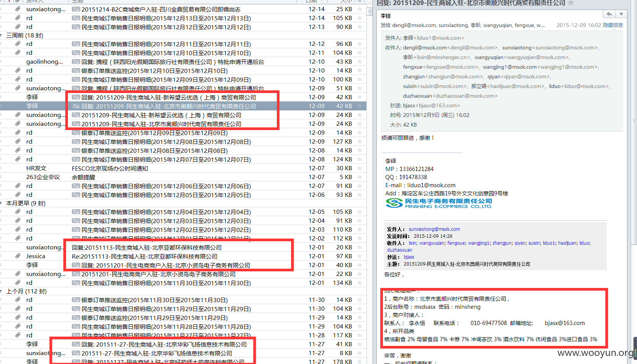Click To badge on 回复: 20151209 新希望云优选 row

76,97
